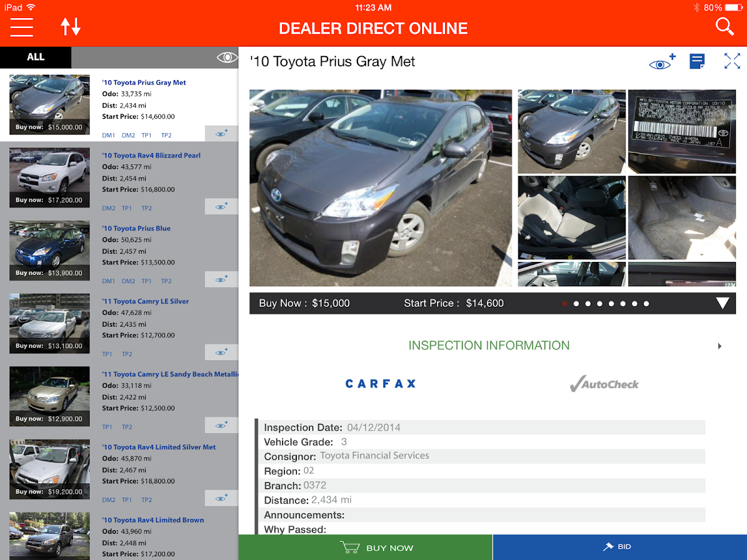Open '10 Toyota Rav4 Limited Brown listing title
The width and height of the screenshot is (747, 560).
coord(153,520)
